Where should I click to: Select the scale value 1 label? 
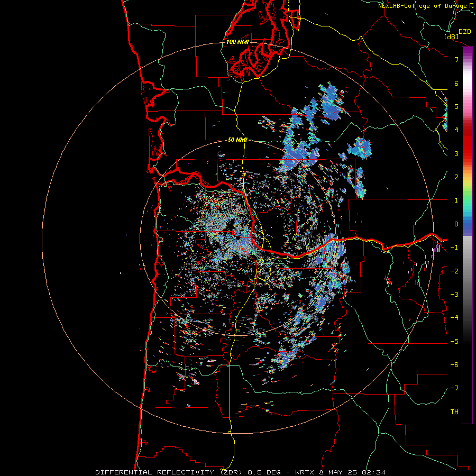456,200
